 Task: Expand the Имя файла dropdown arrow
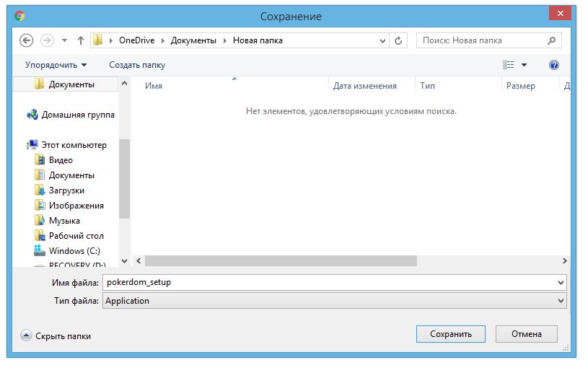pos(561,282)
